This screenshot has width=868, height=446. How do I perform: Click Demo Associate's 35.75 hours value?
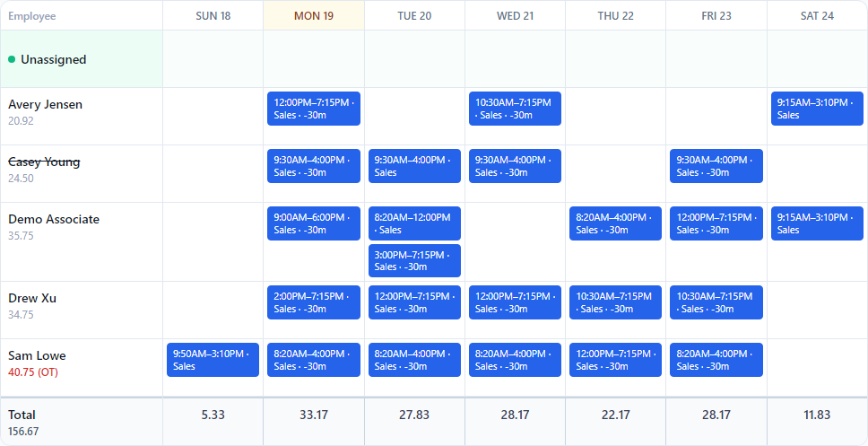pyautogui.click(x=21, y=236)
